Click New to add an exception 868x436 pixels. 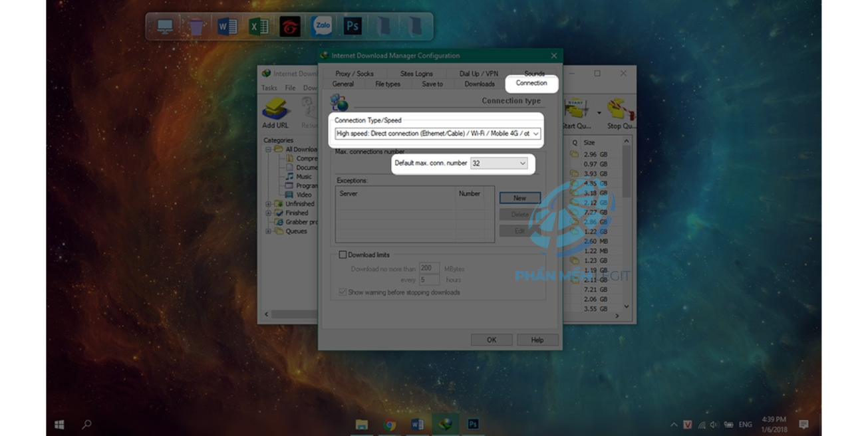coord(519,198)
